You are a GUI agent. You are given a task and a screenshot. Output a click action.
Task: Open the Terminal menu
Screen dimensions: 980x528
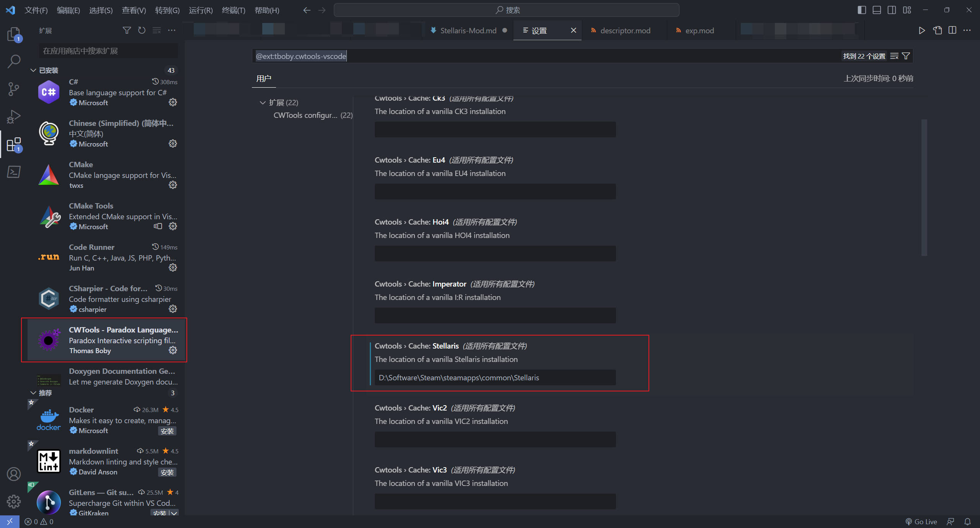point(234,10)
